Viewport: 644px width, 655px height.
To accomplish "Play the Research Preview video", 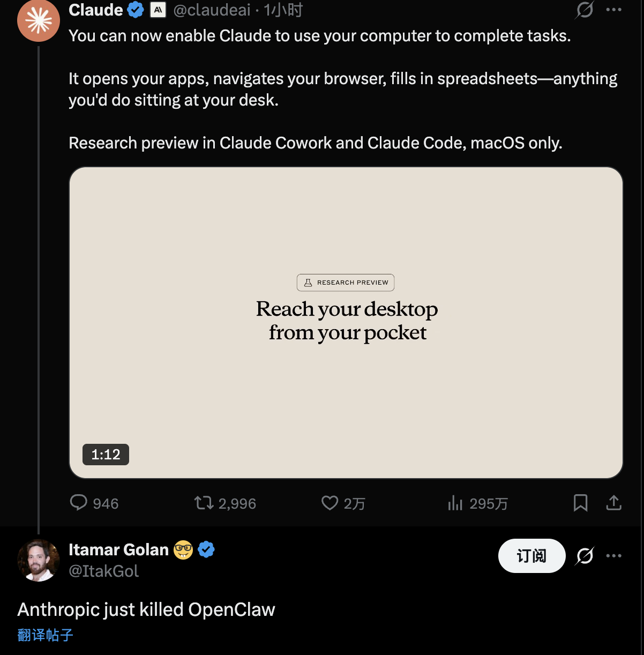I will [x=346, y=322].
